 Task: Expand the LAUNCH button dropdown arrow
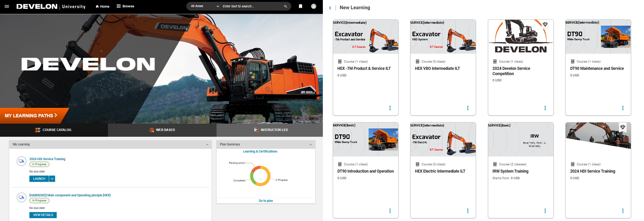(x=52, y=179)
